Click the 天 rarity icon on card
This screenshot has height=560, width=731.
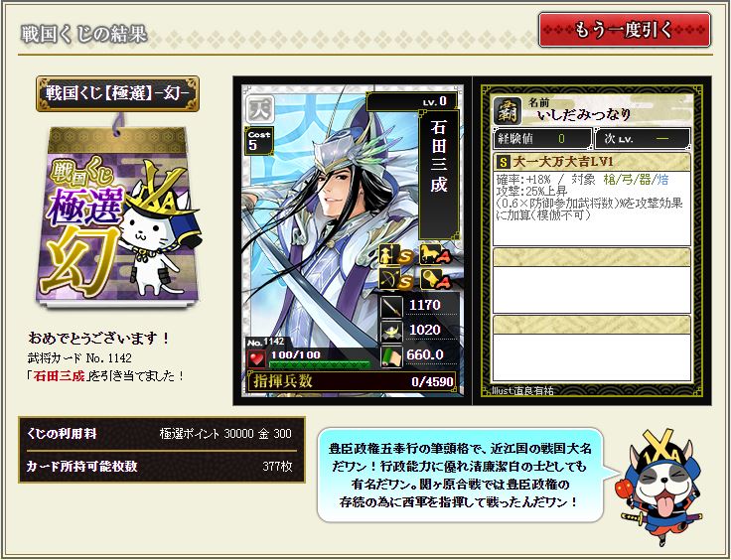click(x=260, y=110)
